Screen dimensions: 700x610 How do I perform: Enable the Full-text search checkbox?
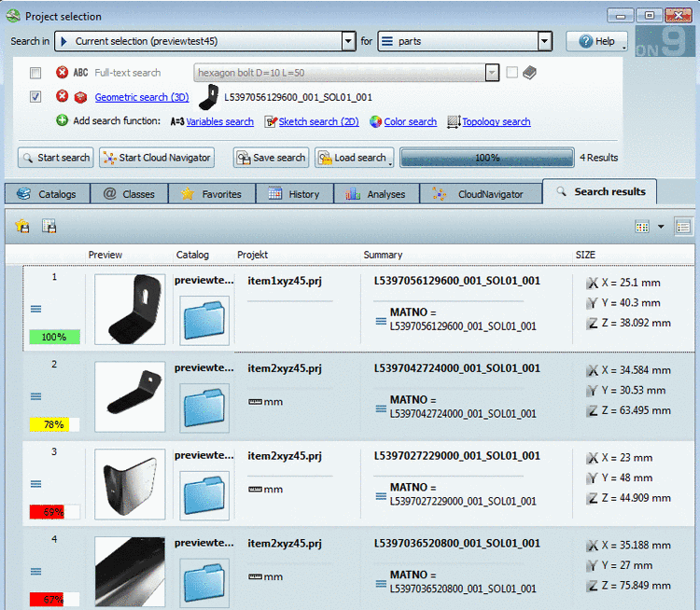click(x=35, y=73)
